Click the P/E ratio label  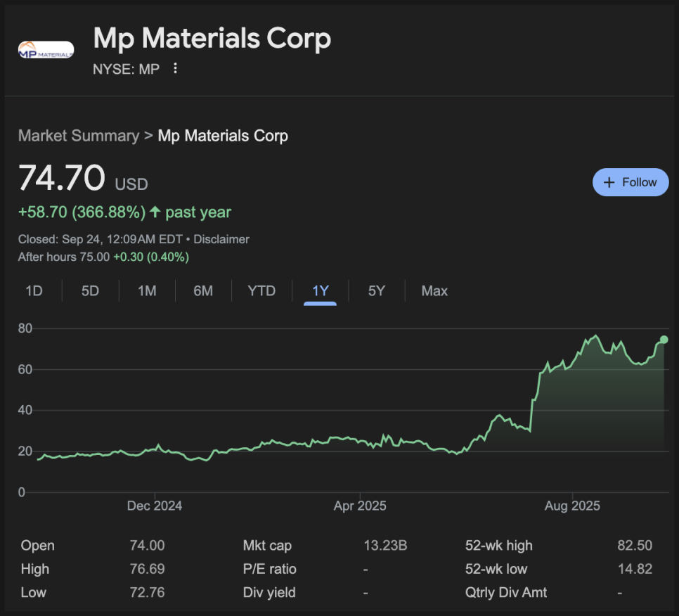[269, 569]
